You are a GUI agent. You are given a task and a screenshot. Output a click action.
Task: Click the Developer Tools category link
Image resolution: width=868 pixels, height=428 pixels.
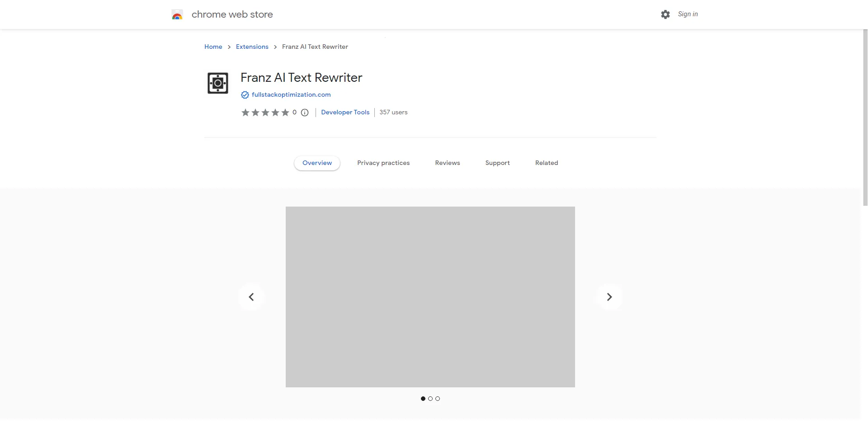coord(345,113)
